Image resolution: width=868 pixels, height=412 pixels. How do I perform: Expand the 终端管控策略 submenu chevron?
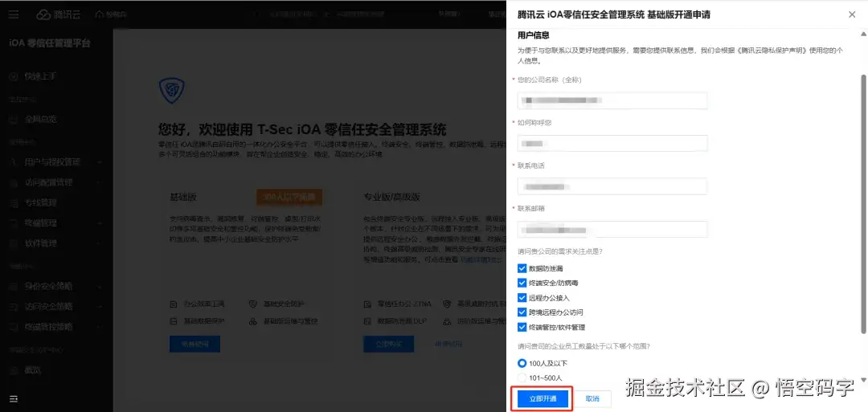(x=100, y=327)
